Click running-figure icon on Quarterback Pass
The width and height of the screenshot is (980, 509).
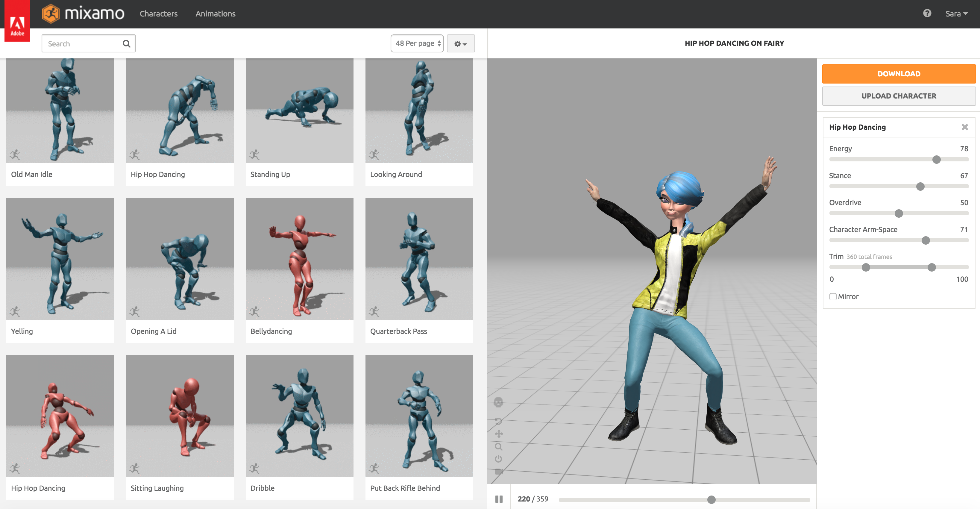click(x=374, y=312)
